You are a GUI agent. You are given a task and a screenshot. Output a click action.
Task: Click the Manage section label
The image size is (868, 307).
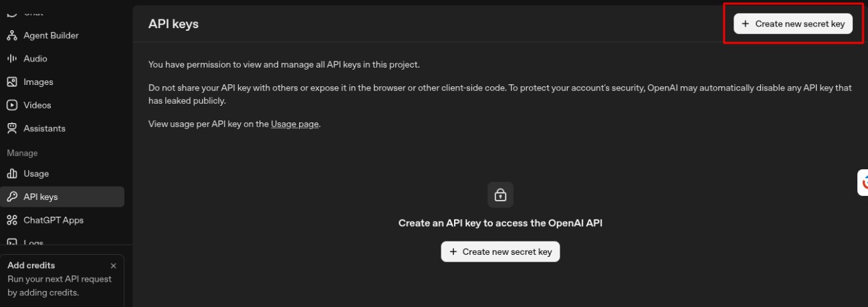point(22,153)
